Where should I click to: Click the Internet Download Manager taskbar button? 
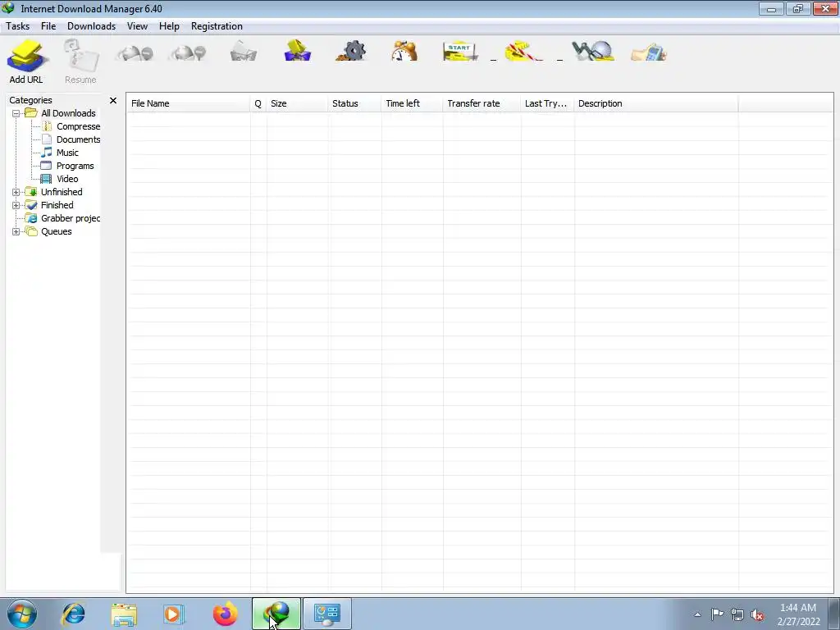coord(276,614)
